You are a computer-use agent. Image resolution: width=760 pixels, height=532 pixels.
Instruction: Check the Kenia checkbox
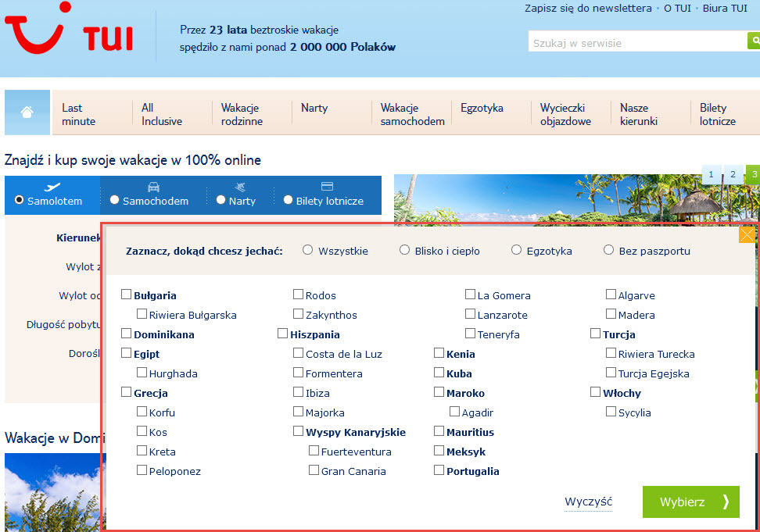point(439,353)
